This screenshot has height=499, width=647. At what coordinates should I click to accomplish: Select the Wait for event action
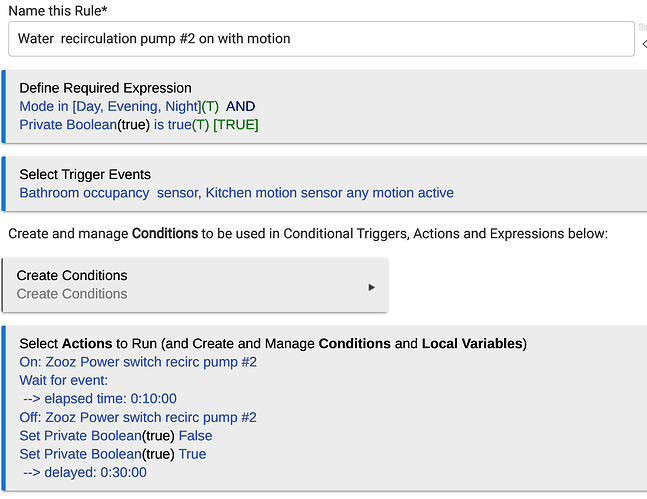tap(66, 380)
